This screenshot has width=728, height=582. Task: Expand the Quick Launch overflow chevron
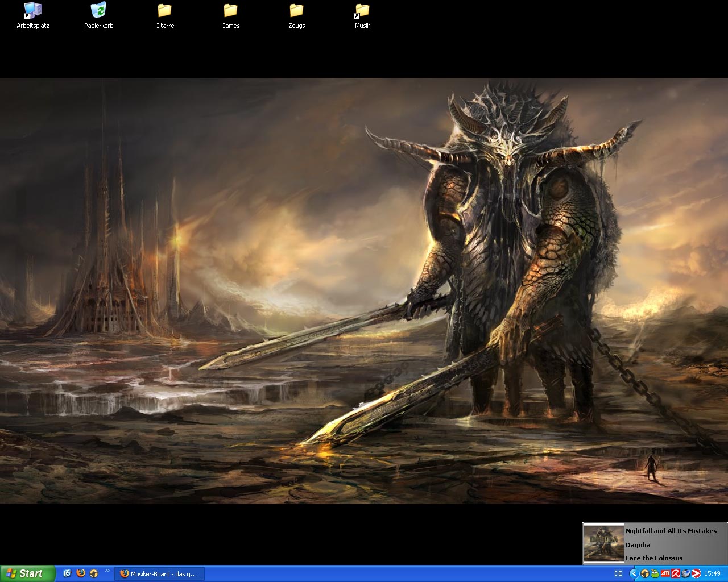click(107, 571)
